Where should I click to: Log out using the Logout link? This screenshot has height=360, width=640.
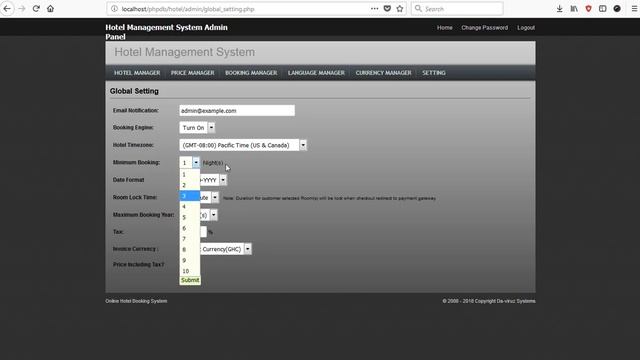(x=526, y=28)
